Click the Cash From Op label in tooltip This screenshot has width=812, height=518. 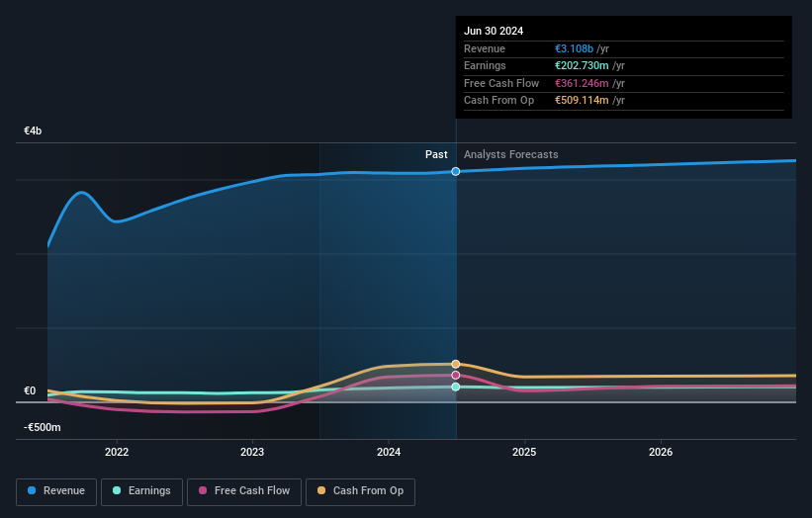pyautogui.click(x=498, y=101)
